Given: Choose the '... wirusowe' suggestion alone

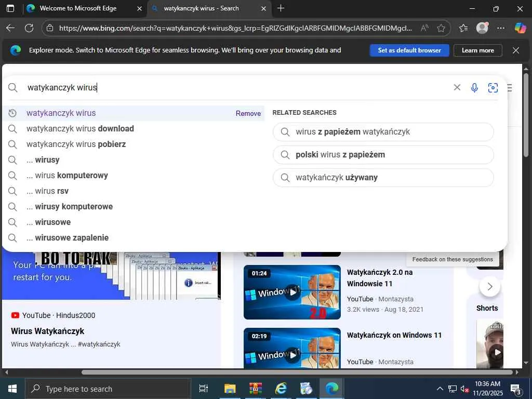Looking at the screenshot, I should [x=133, y=222].
